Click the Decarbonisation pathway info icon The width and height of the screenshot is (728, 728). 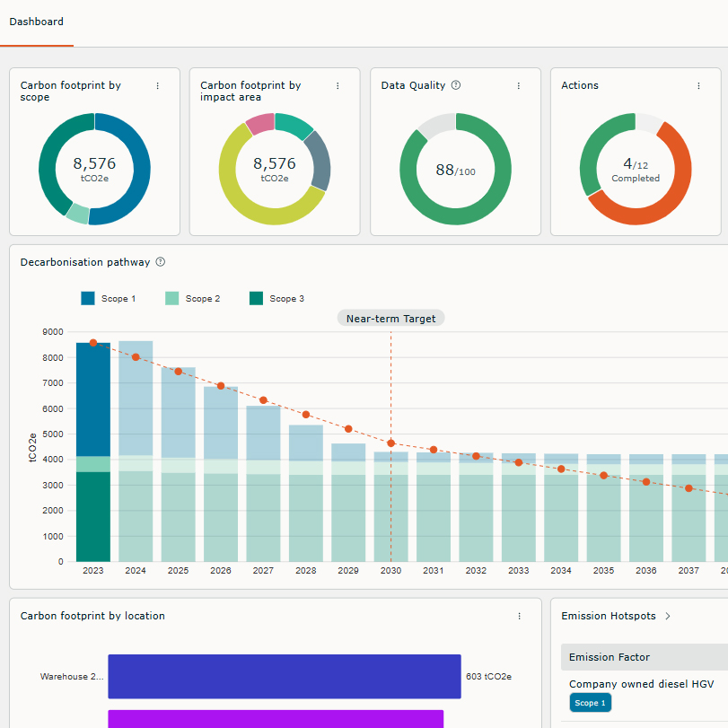click(x=160, y=262)
